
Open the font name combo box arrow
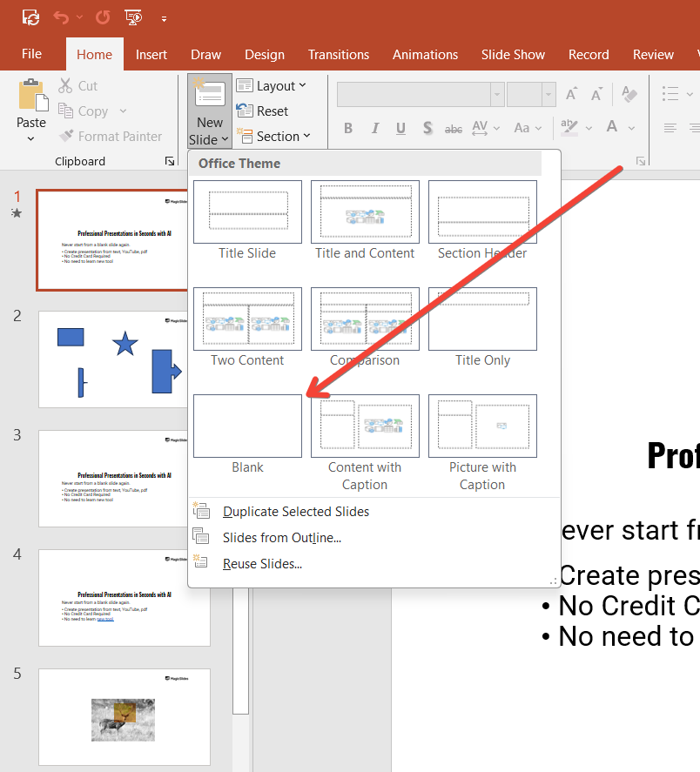(x=497, y=94)
